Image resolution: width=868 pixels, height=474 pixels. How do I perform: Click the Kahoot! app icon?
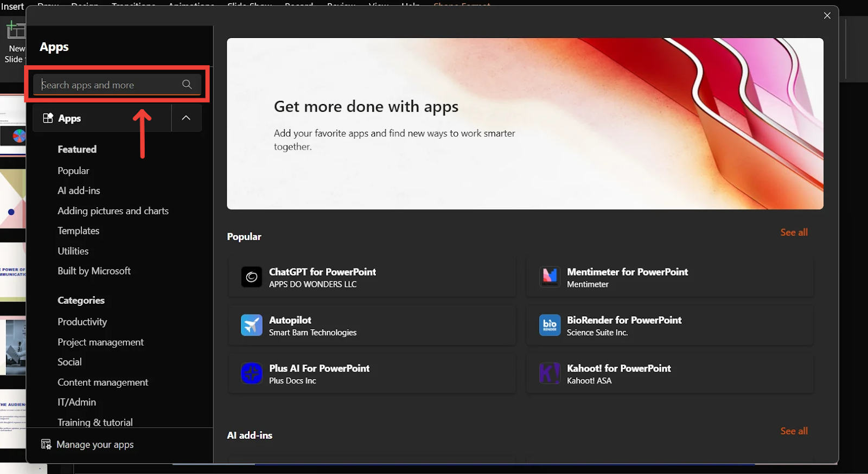click(x=550, y=374)
